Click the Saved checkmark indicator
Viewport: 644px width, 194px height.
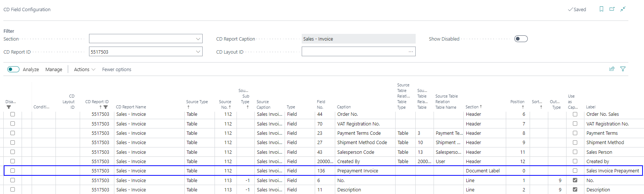coord(577,9)
